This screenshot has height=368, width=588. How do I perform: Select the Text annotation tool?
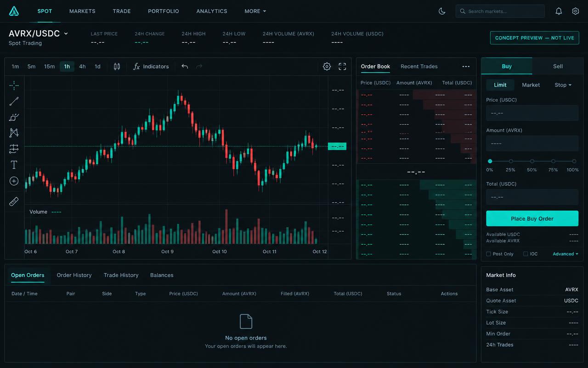coord(14,165)
